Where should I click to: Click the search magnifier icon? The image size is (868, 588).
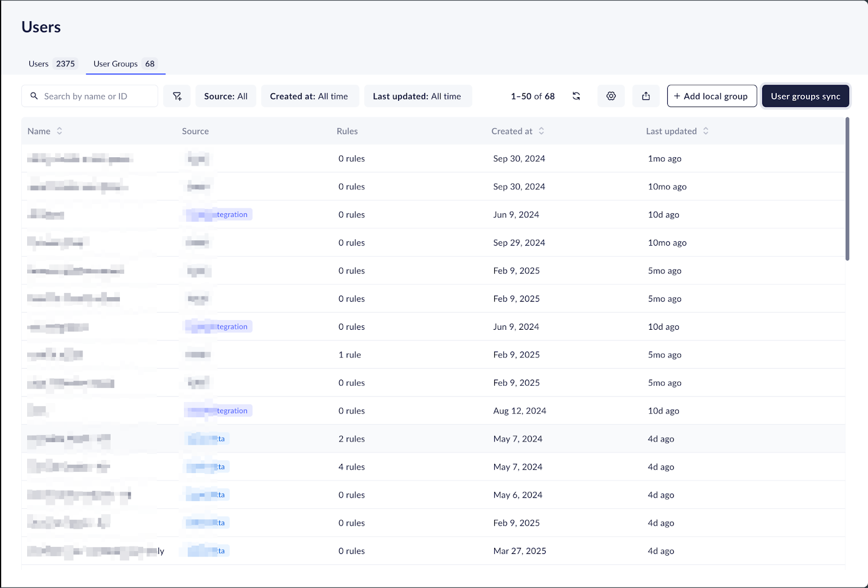pyautogui.click(x=34, y=96)
